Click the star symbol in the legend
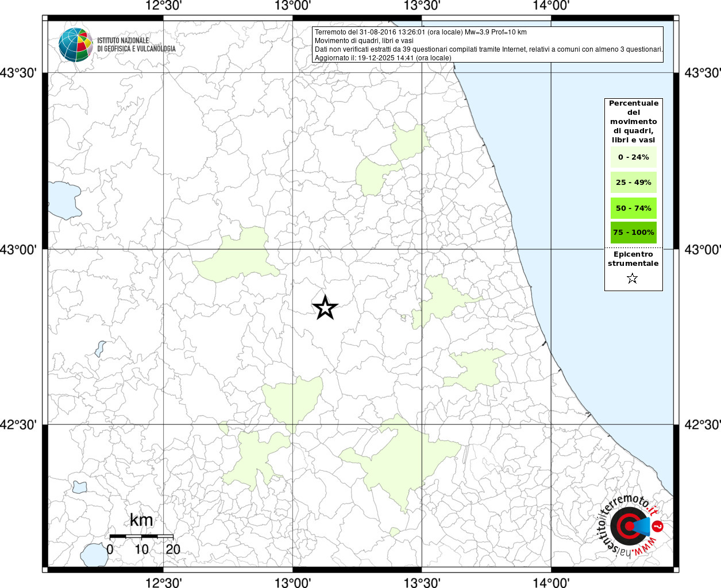 coord(633,278)
